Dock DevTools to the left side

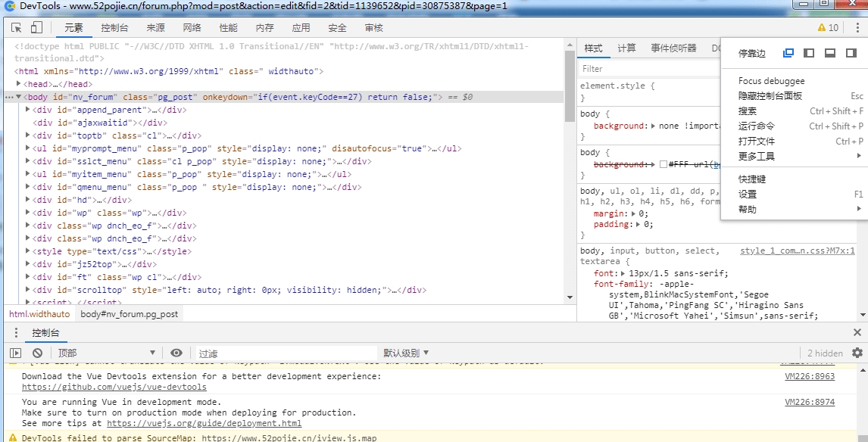809,53
